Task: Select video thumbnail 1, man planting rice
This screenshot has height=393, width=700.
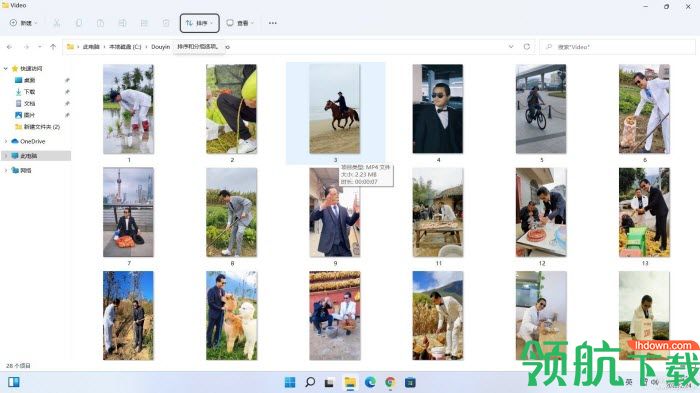Action: [129, 109]
